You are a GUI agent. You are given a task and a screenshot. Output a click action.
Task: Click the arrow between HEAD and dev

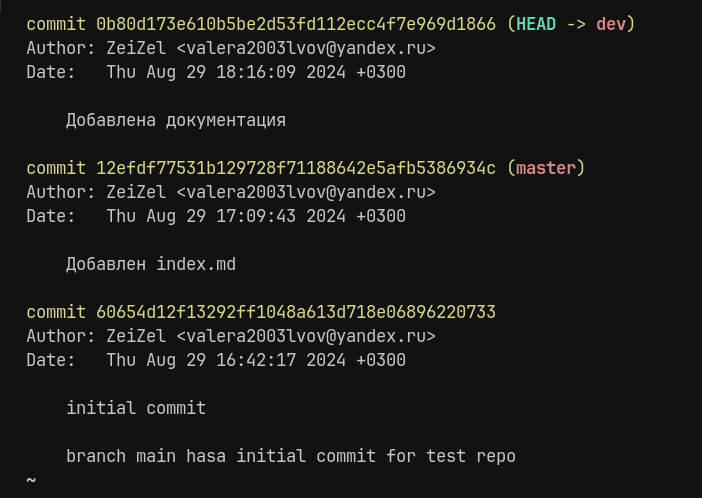click(x=576, y=24)
